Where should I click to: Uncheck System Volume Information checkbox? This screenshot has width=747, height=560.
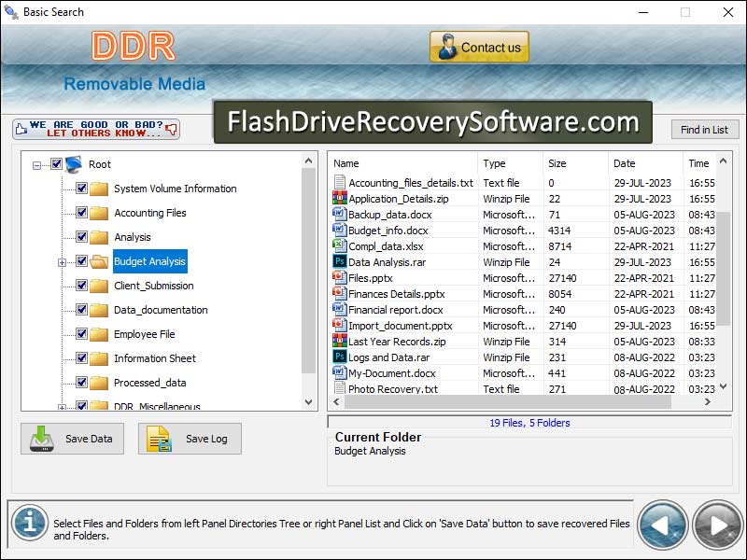tap(81, 189)
